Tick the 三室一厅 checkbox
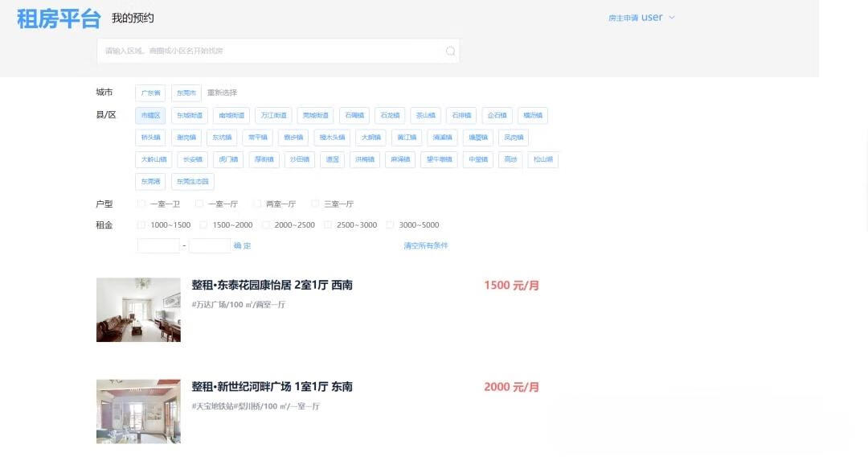 coord(315,204)
